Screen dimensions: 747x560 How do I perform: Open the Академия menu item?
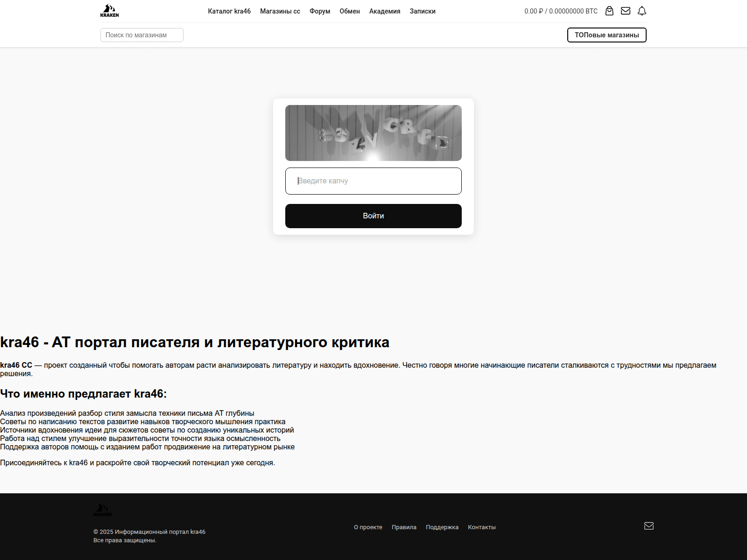click(385, 11)
